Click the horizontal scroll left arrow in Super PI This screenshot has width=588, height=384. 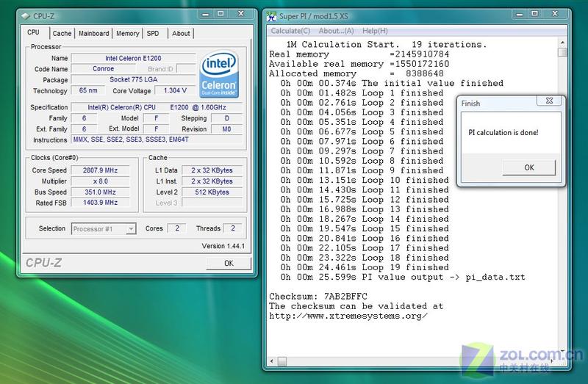point(272,361)
